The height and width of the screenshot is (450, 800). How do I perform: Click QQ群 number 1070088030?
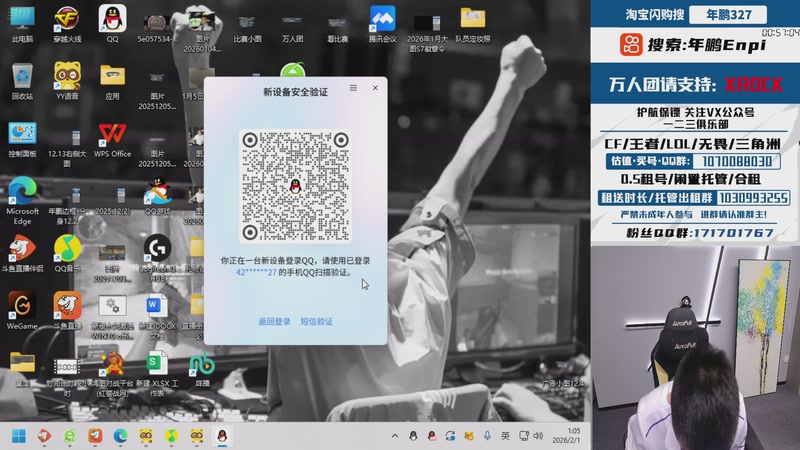click(x=737, y=161)
